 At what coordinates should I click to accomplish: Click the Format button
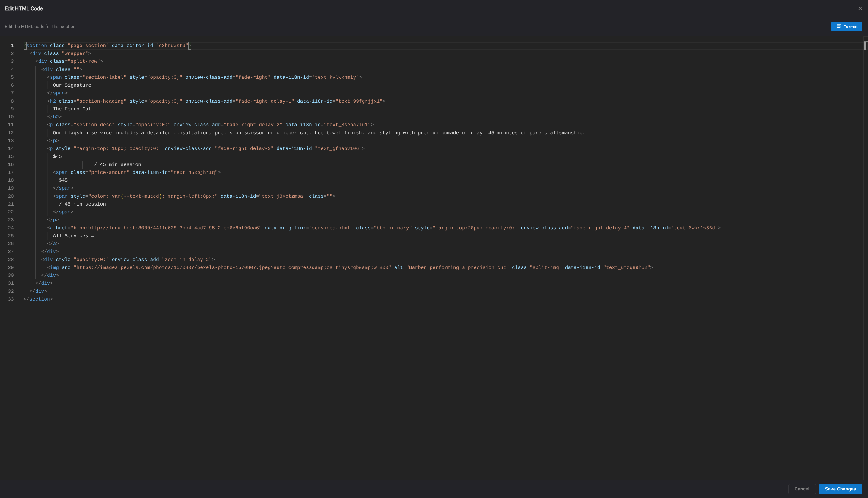click(x=846, y=27)
